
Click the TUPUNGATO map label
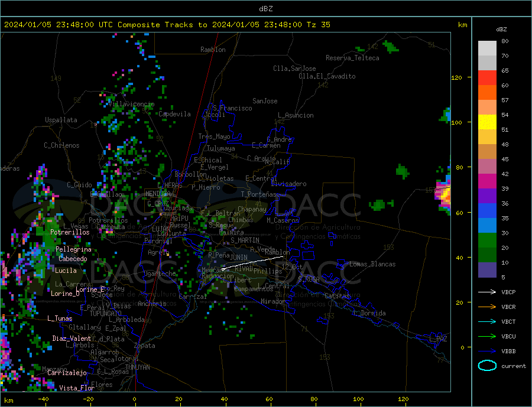pyautogui.click(x=106, y=314)
